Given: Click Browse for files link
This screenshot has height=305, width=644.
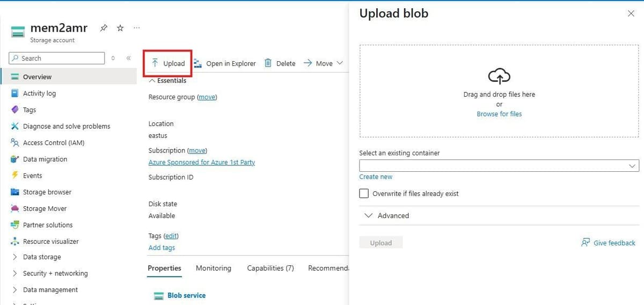Looking at the screenshot, I should (499, 114).
